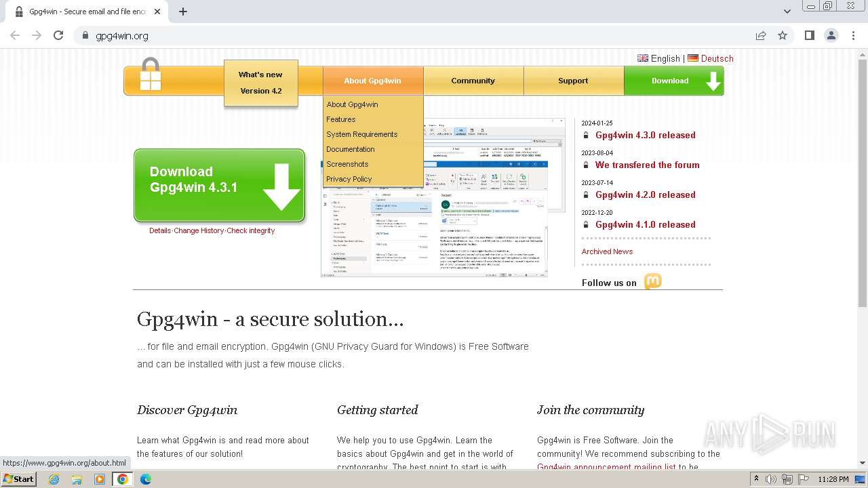Click Chrome icon in the taskbar

tap(123, 479)
